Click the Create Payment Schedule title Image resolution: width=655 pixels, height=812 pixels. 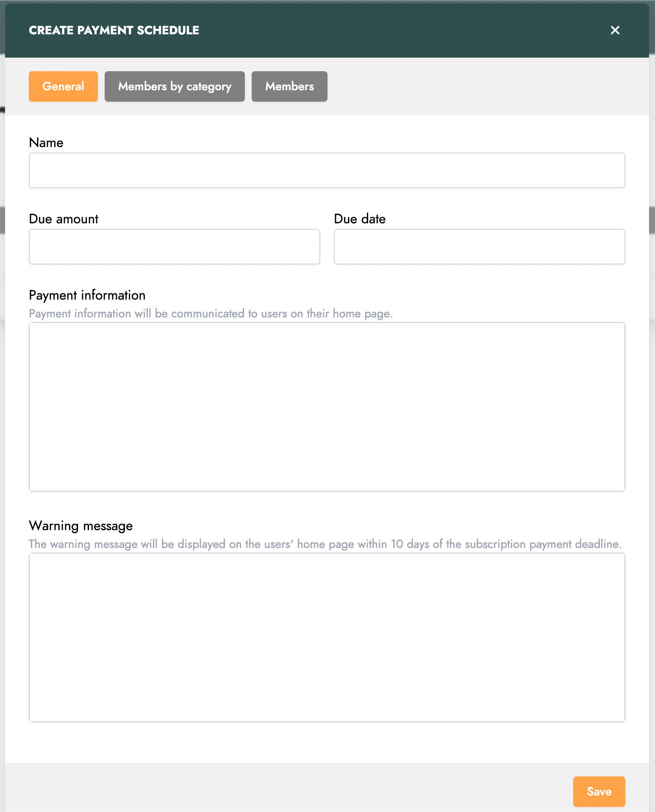tap(114, 30)
